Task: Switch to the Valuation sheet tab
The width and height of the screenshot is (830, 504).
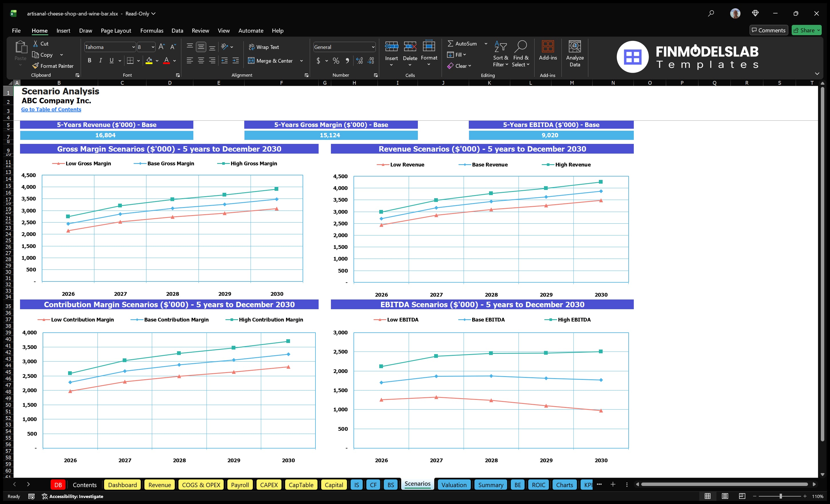Action: tap(454, 485)
